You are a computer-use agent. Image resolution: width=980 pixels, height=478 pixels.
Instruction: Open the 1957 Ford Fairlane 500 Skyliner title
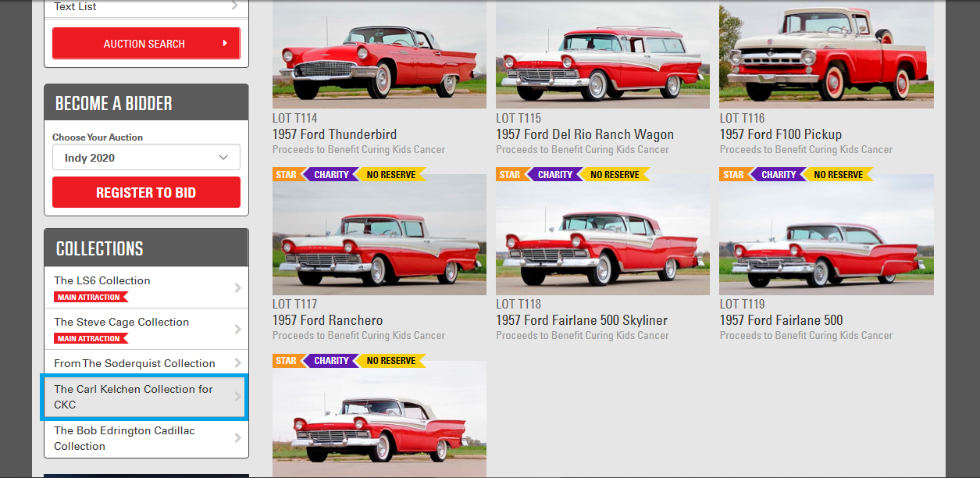point(582,320)
